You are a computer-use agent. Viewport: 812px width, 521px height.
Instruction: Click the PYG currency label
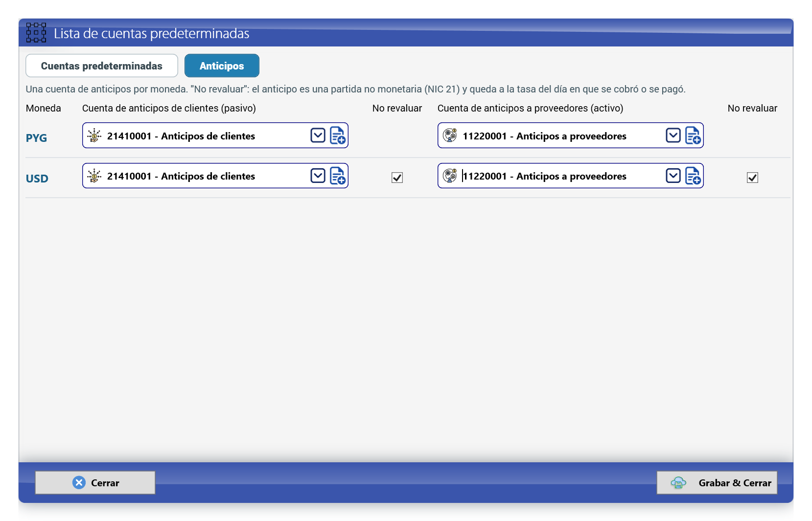(36, 138)
